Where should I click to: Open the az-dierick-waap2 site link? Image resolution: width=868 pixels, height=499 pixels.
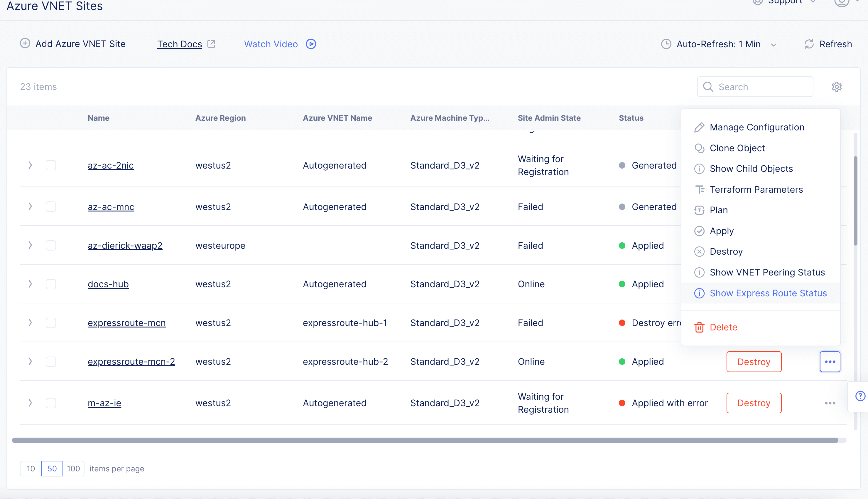(x=125, y=246)
